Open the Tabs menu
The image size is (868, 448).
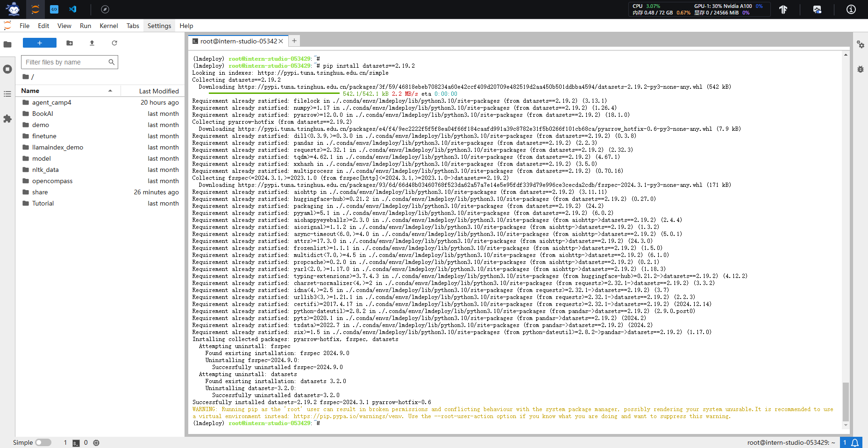tap(133, 26)
